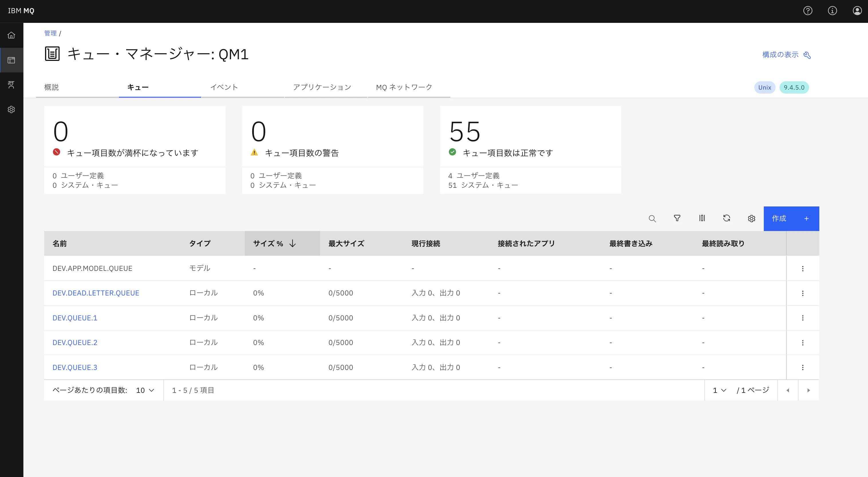Open the help question mark icon

pyautogui.click(x=808, y=11)
